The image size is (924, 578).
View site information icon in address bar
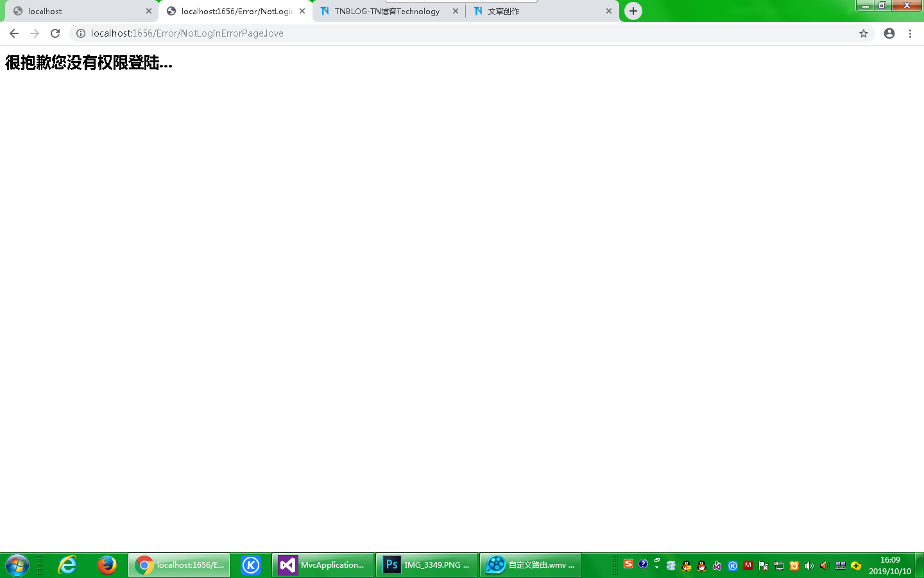tap(81, 33)
